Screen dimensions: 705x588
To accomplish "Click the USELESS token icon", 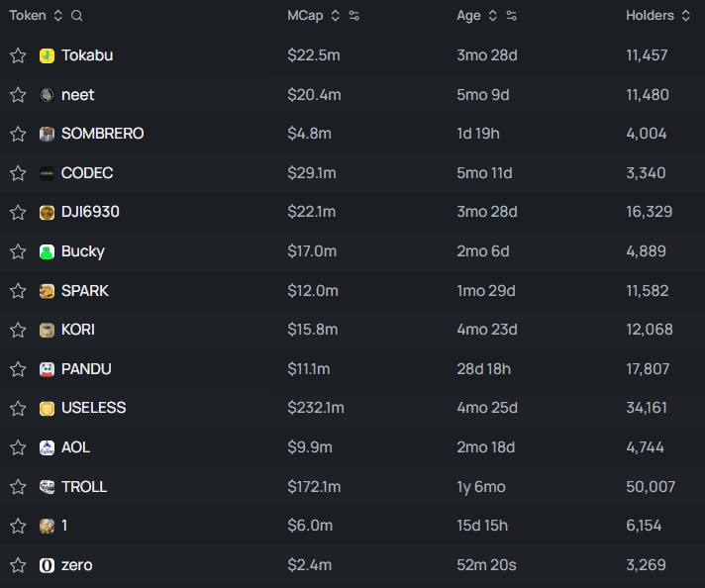I will (x=47, y=408).
